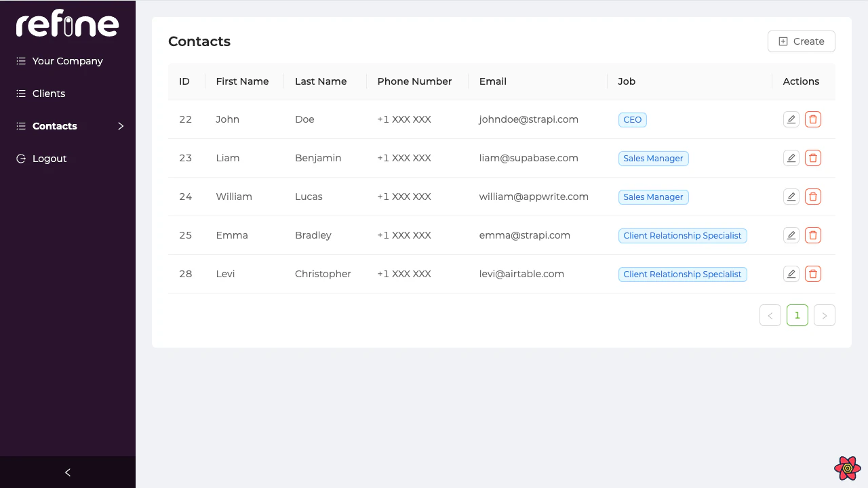Click the React flower icon
Image resolution: width=868 pixels, height=488 pixels.
coord(847,468)
